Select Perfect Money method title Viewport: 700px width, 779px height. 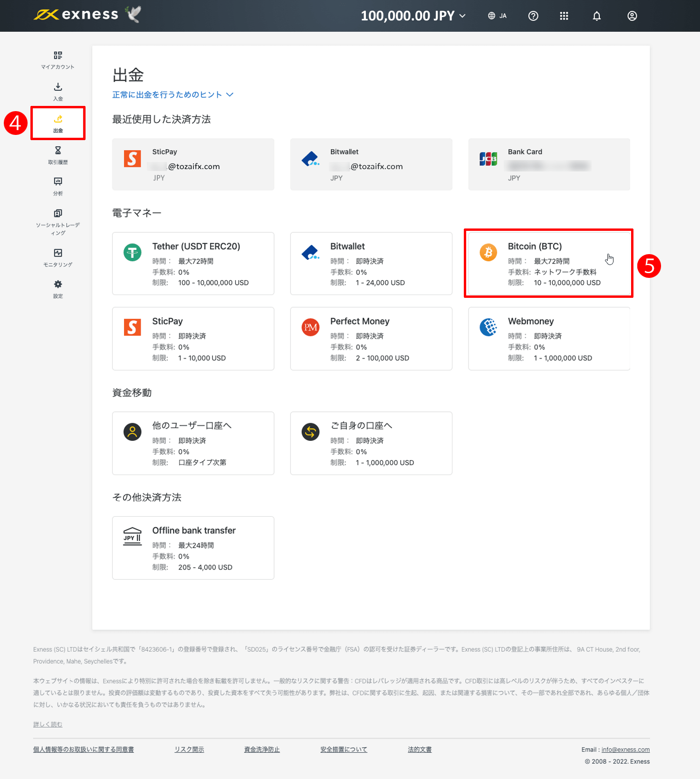[x=360, y=321]
